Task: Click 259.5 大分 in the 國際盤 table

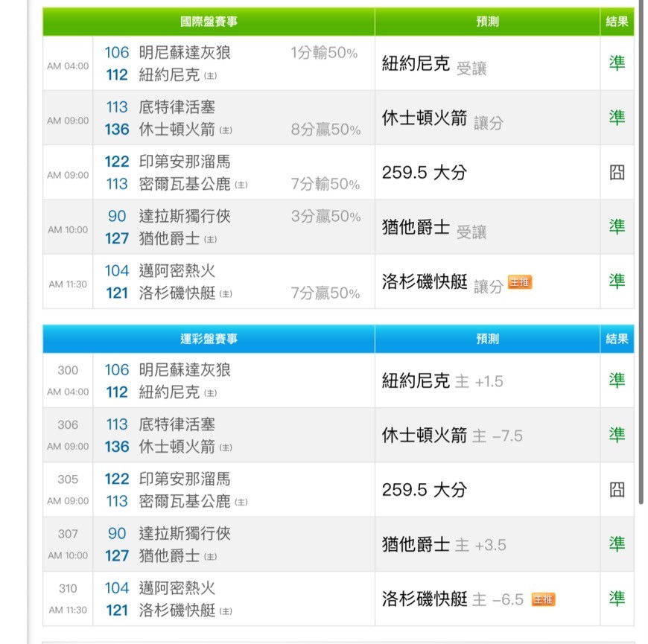Action: 425,172
